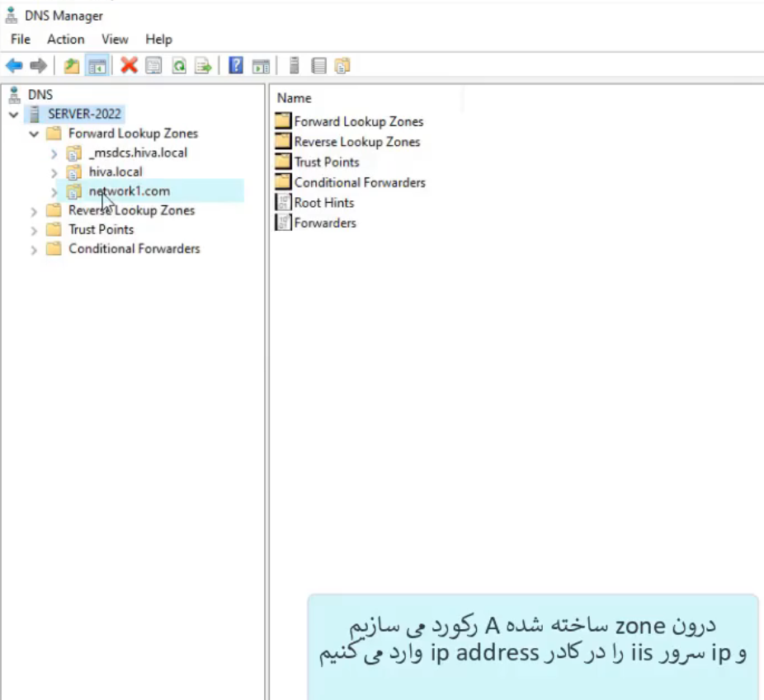Open Help with the blue question mark icon
This screenshot has width=764, height=700.
click(236, 65)
